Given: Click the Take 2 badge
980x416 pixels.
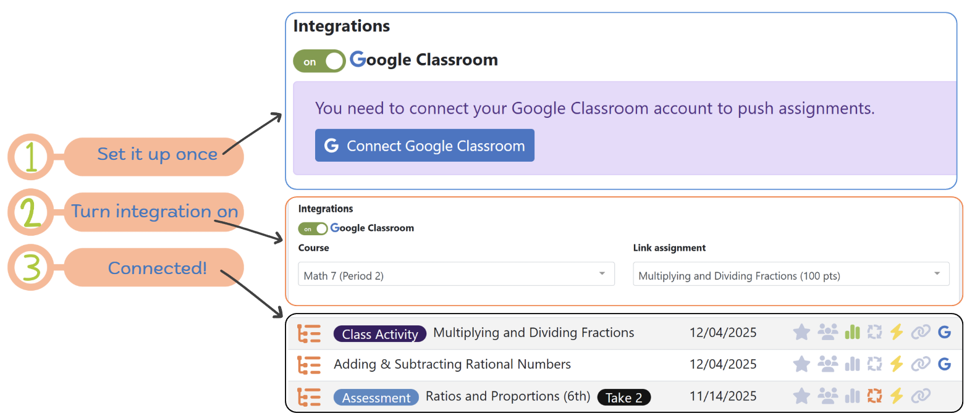Looking at the screenshot, I should [x=623, y=397].
